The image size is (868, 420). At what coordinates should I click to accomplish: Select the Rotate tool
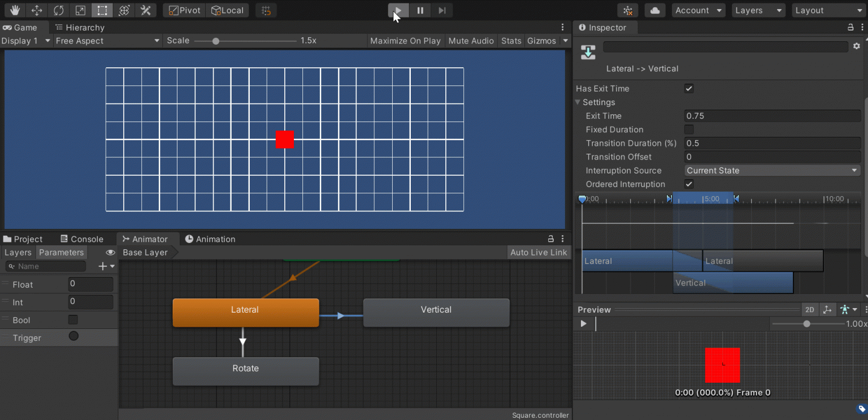click(x=58, y=10)
